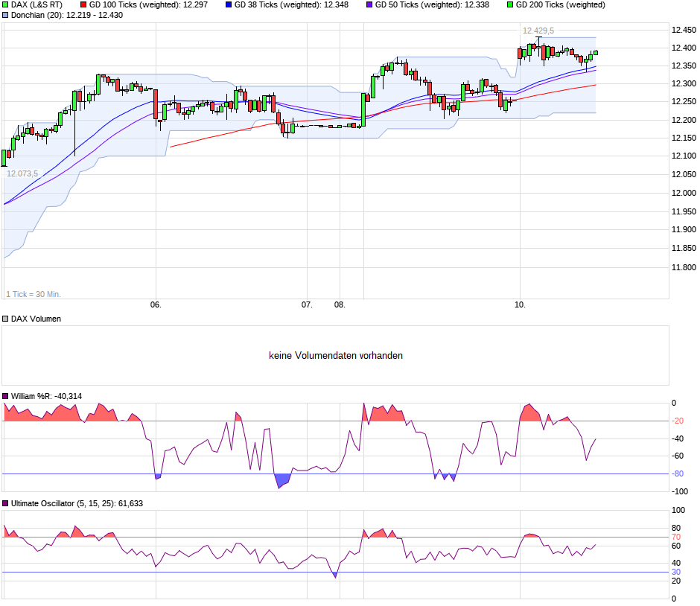Click the 11.900 price axis label
Viewport: 700px width, 606px height.
coord(684,229)
